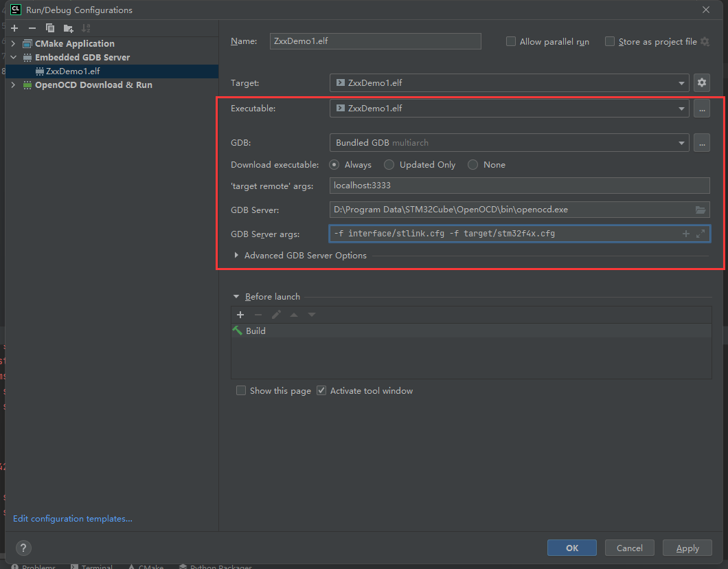
Task: Open CMake tab in background window
Action: pyautogui.click(x=146, y=566)
